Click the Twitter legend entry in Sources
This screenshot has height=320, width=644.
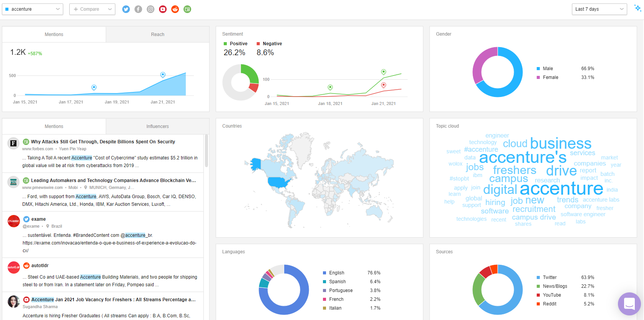[565, 277]
